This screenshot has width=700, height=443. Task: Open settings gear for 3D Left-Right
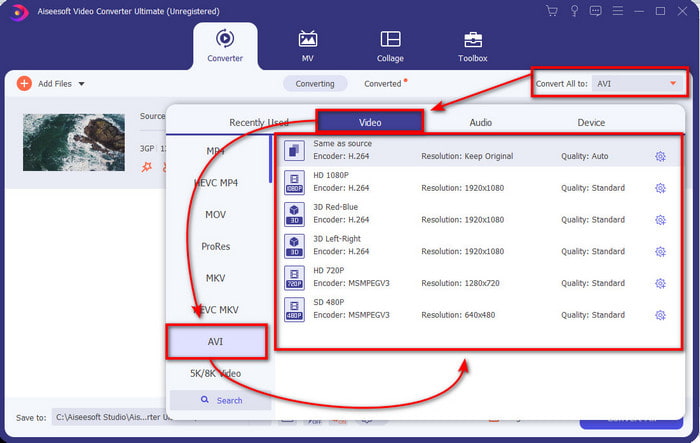coord(660,251)
